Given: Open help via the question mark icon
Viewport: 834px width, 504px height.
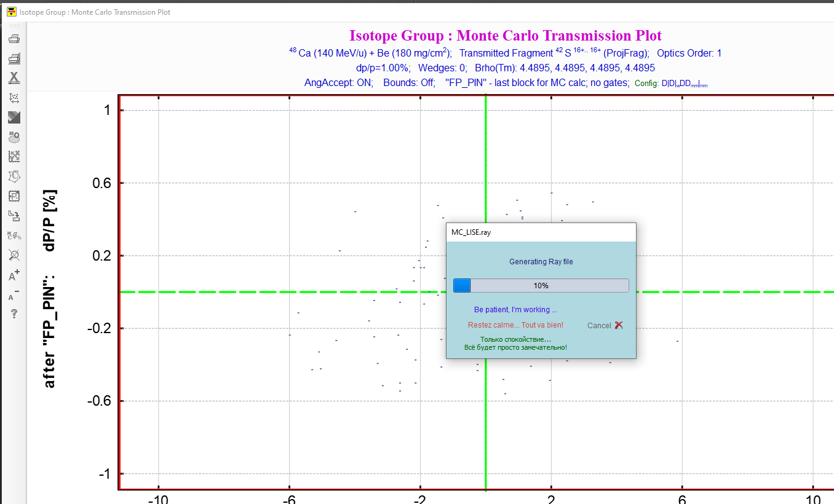Looking at the screenshot, I should [x=14, y=314].
